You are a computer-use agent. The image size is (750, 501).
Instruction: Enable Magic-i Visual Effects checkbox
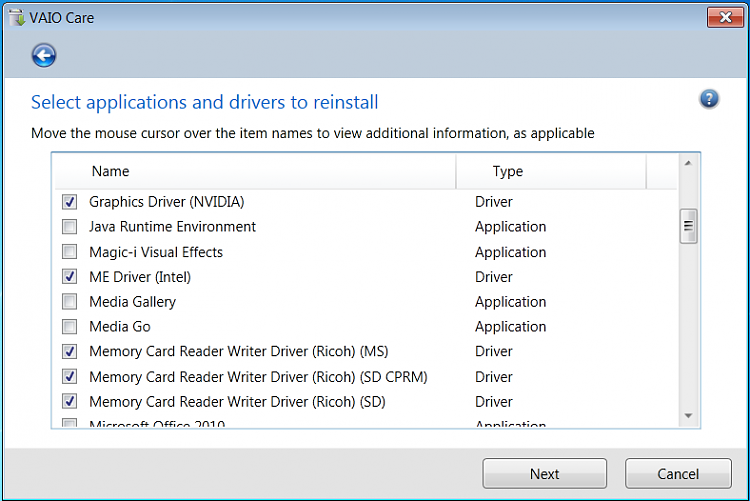(69, 252)
